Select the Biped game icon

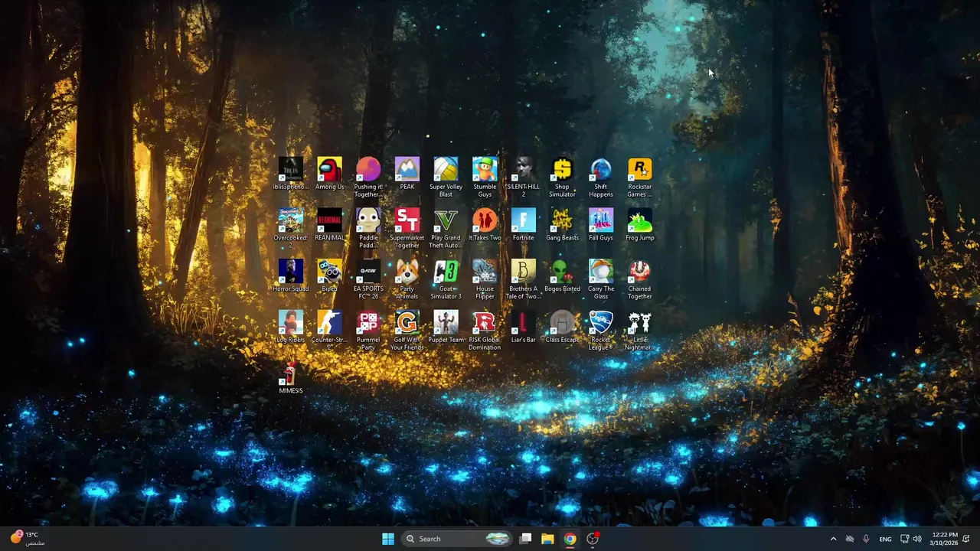(x=329, y=276)
